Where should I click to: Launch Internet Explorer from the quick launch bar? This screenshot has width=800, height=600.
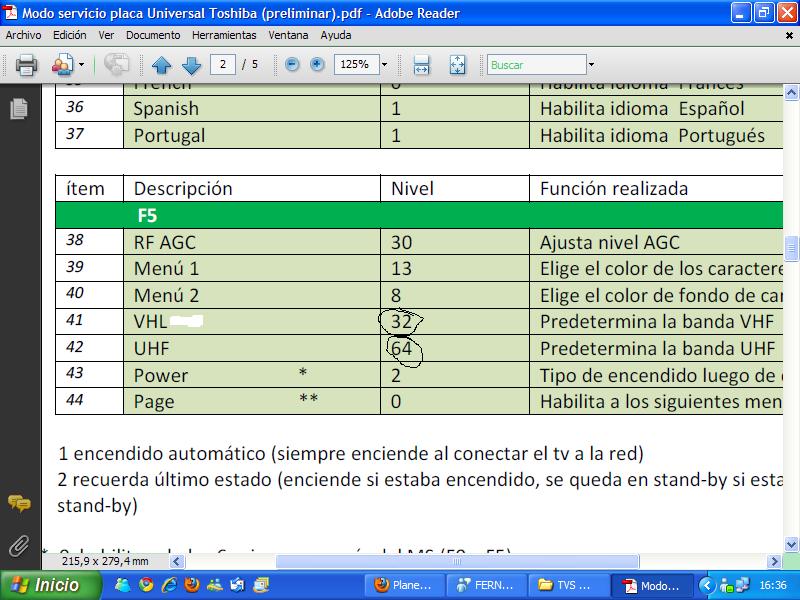pos(169,585)
